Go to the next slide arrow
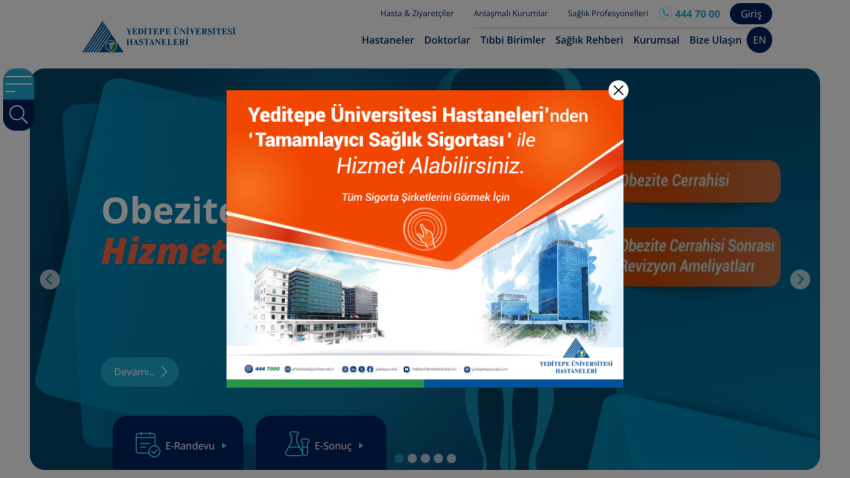Image resolution: width=850 pixels, height=478 pixels. (800, 279)
